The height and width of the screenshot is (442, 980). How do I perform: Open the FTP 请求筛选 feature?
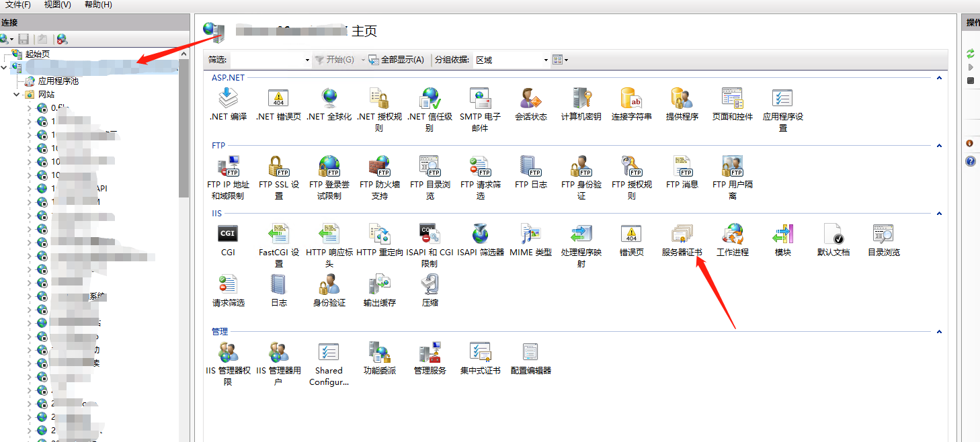[x=481, y=178]
